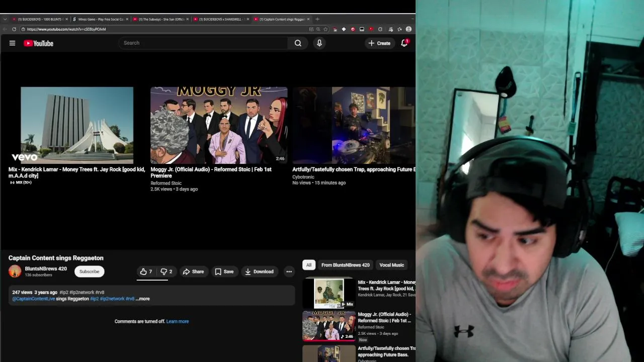The height and width of the screenshot is (362, 644).
Task: Save the video to a playlist
Action: coord(224,271)
